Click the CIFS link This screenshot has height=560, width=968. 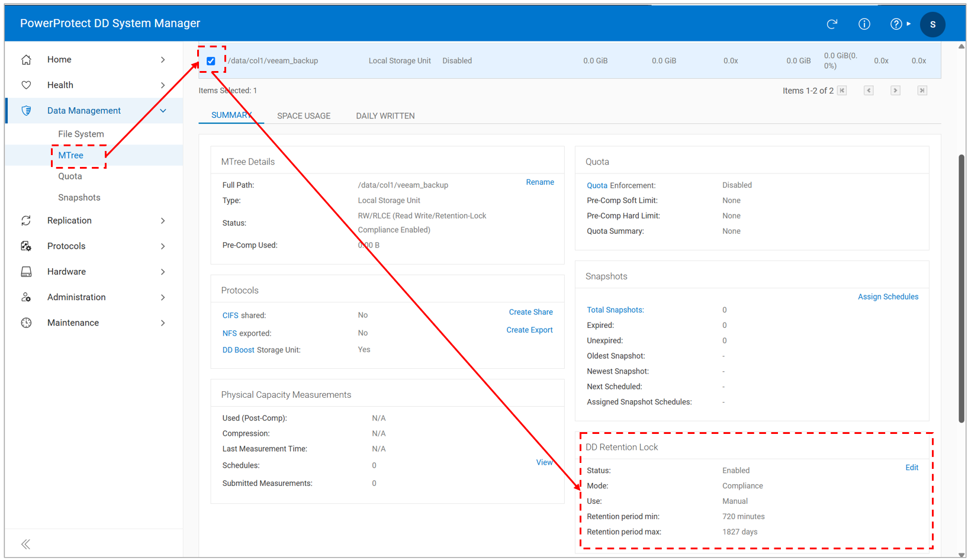point(230,316)
